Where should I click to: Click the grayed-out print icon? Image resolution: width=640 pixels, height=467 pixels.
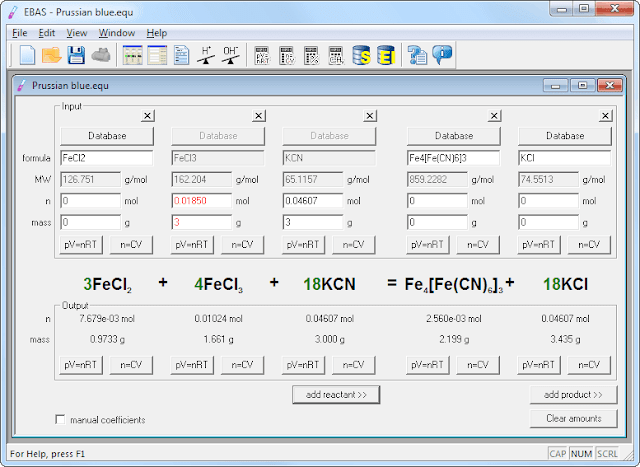100,55
